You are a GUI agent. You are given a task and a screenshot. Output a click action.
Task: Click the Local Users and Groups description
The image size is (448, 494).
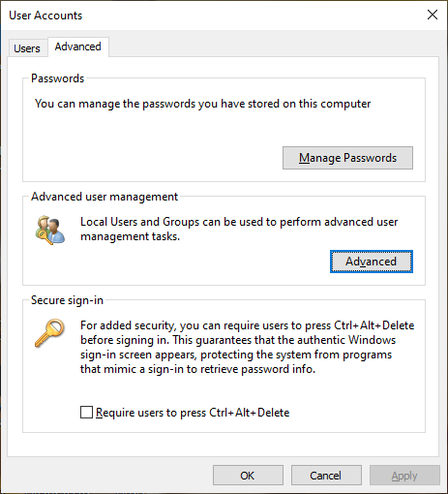click(239, 229)
